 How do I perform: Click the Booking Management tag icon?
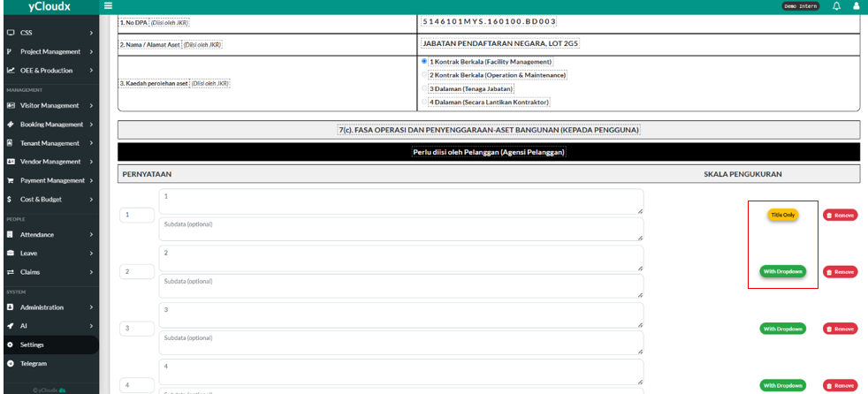click(x=10, y=124)
